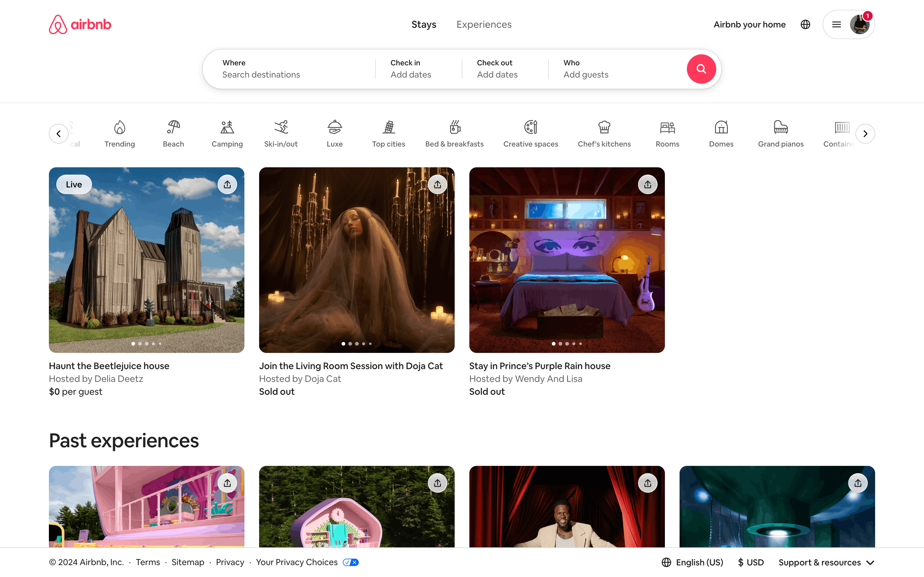The height and width of the screenshot is (577, 924).
Task: Open language globe icon in header
Action: tap(805, 24)
